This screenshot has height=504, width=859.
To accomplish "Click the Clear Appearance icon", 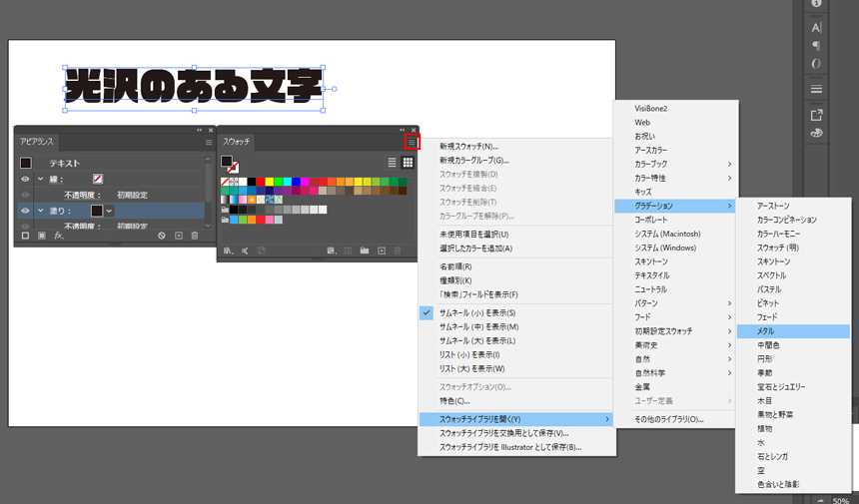I will point(162,236).
